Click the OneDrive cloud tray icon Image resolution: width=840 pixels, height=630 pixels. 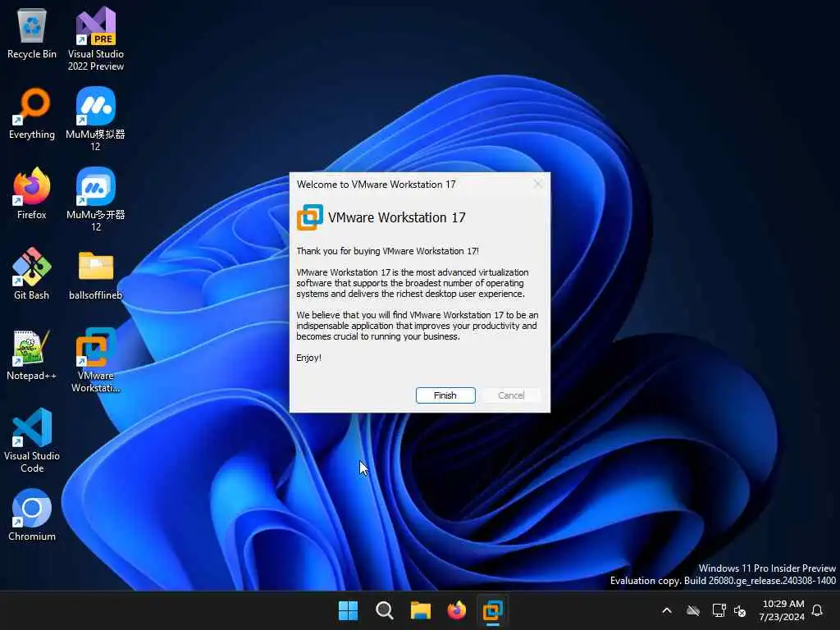pos(693,610)
